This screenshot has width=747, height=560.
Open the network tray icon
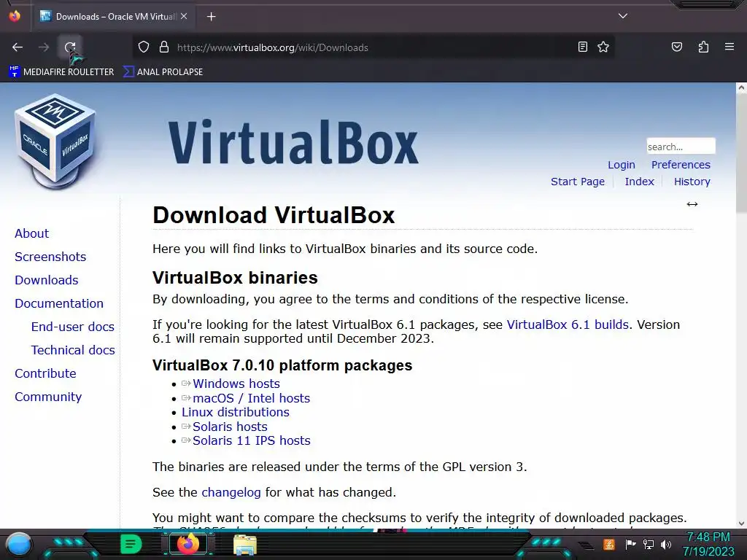tap(648, 544)
